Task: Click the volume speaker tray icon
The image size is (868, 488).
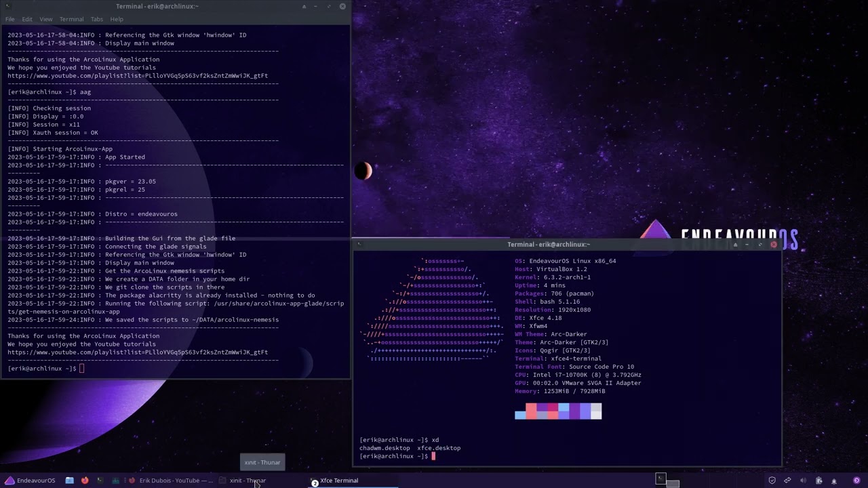Action: coord(803,481)
